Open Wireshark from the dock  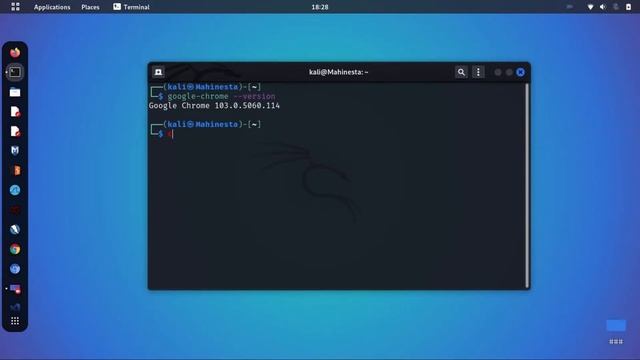click(15, 190)
